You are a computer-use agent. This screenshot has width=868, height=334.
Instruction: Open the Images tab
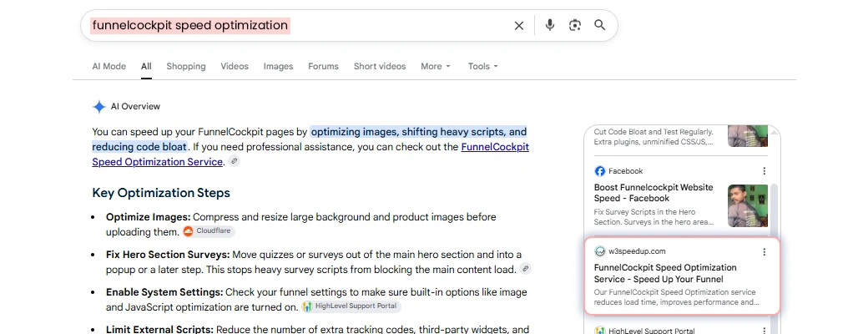[279, 67]
